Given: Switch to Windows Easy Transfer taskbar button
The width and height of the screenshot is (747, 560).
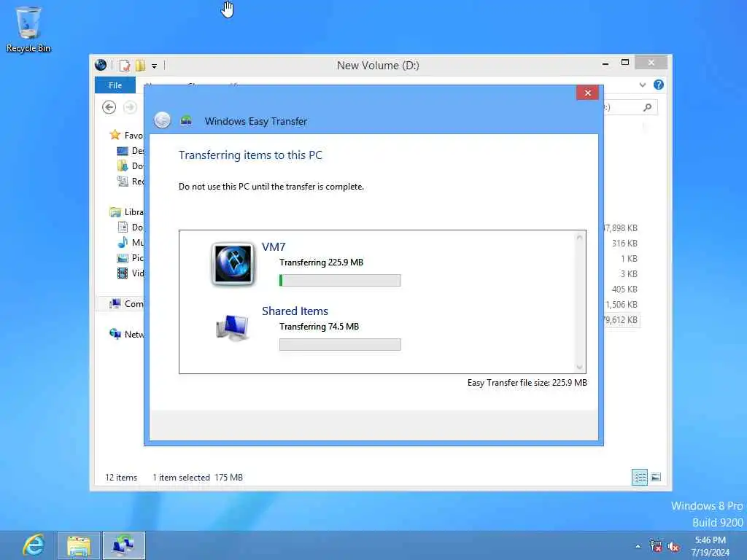Looking at the screenshot, I should tap(124, 545).
